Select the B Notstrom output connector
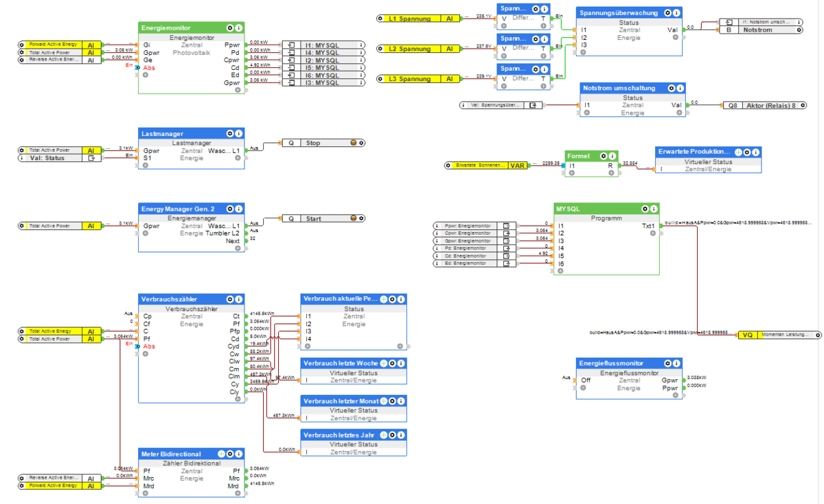This screenshot has width=824, height=504. point(760,30)
